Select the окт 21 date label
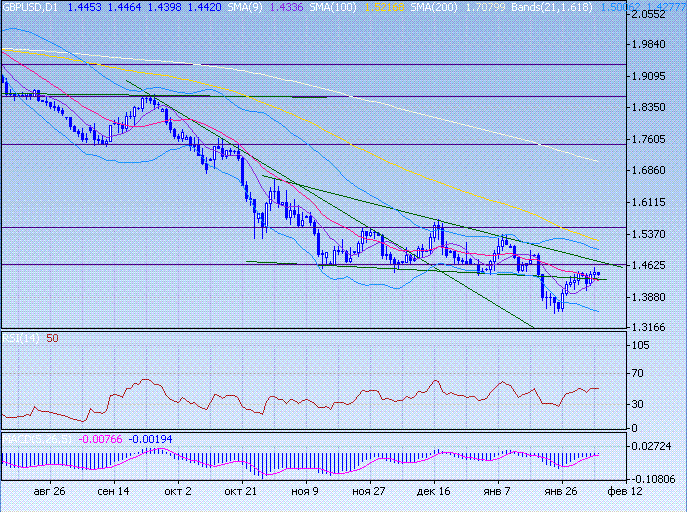The image size is (687, 512). click(241, 492)
